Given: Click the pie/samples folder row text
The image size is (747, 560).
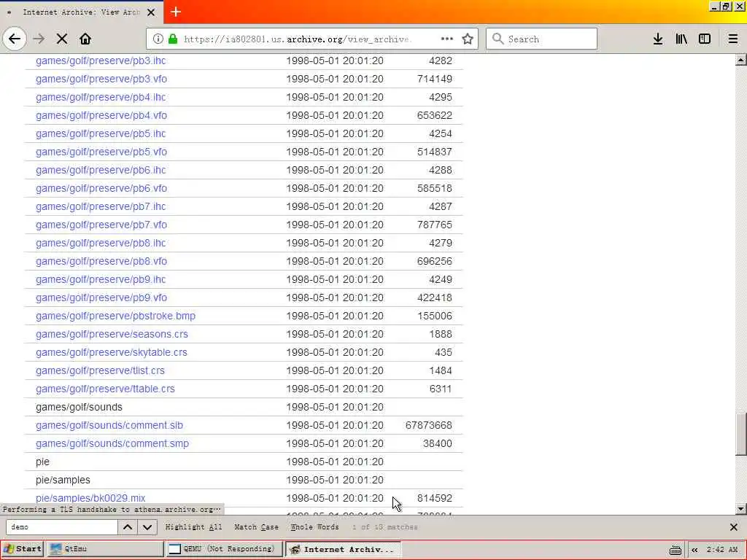Looking at the screenshot, I should tap(63, 480).
